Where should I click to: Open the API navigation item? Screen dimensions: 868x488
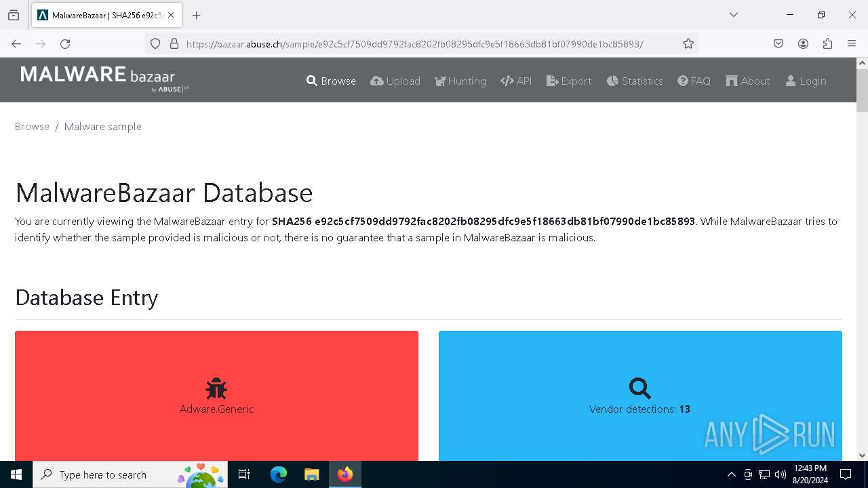point(516,81)
